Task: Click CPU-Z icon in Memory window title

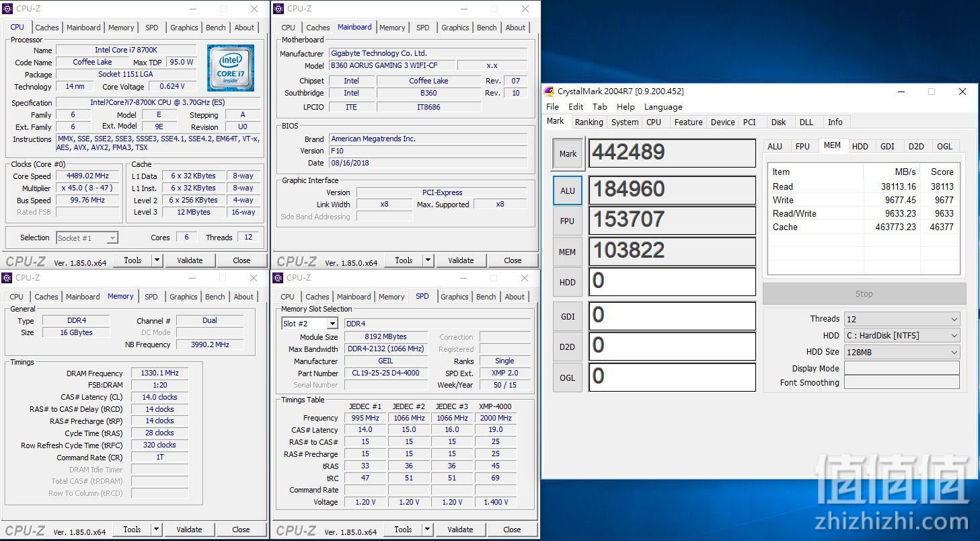Action: (7, 278)
